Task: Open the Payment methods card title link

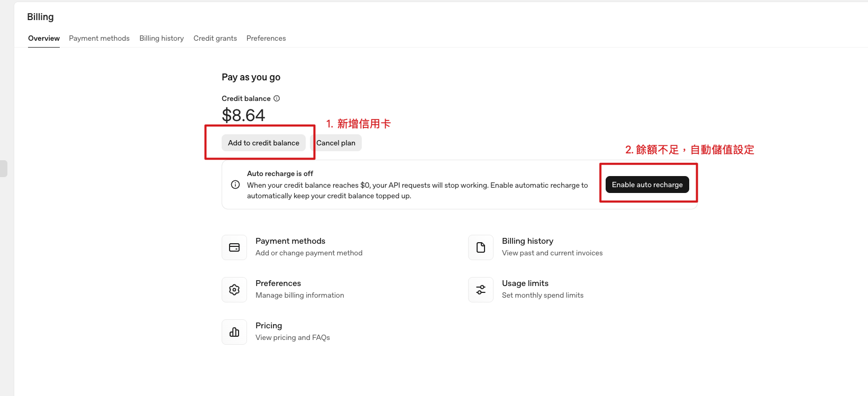Action: tap(290, 241)
